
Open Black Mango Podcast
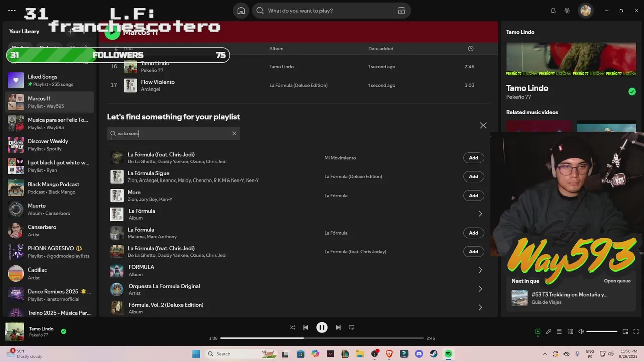coord(49,188)
